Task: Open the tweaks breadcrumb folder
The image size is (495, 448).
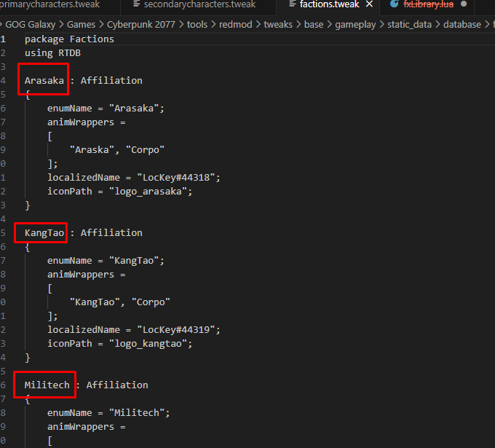Action: 278,24
